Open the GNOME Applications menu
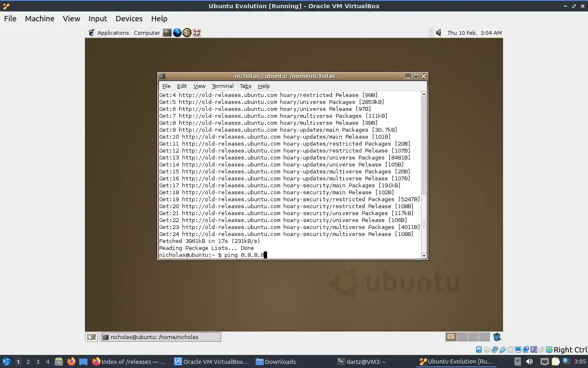 113,33
